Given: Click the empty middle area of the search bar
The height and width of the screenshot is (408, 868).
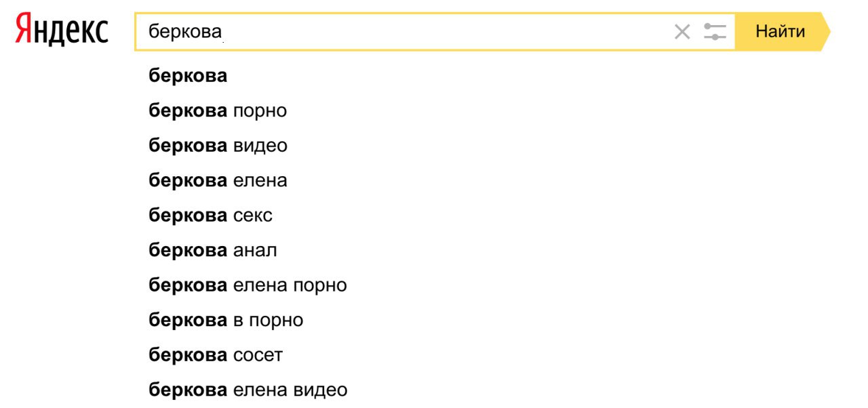Looking at the screenshot, I should tap(448, 31).
